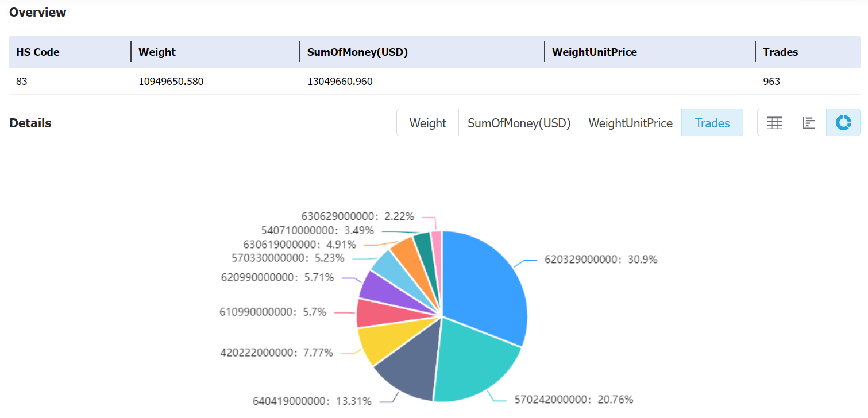Click the label 630629000000: 2.22%
The width and height of the screenshot is (868, 418).
pyautogui.click(x=358, y=216)
